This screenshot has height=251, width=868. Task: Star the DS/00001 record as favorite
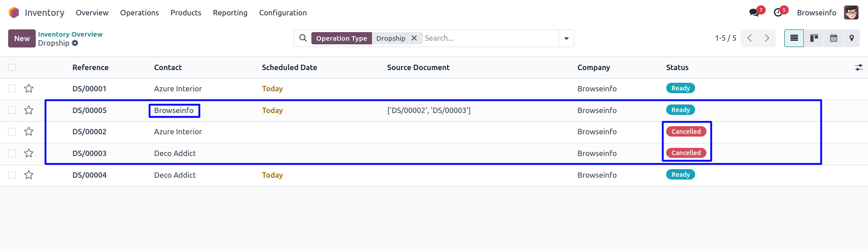click(x=29, y=89)
